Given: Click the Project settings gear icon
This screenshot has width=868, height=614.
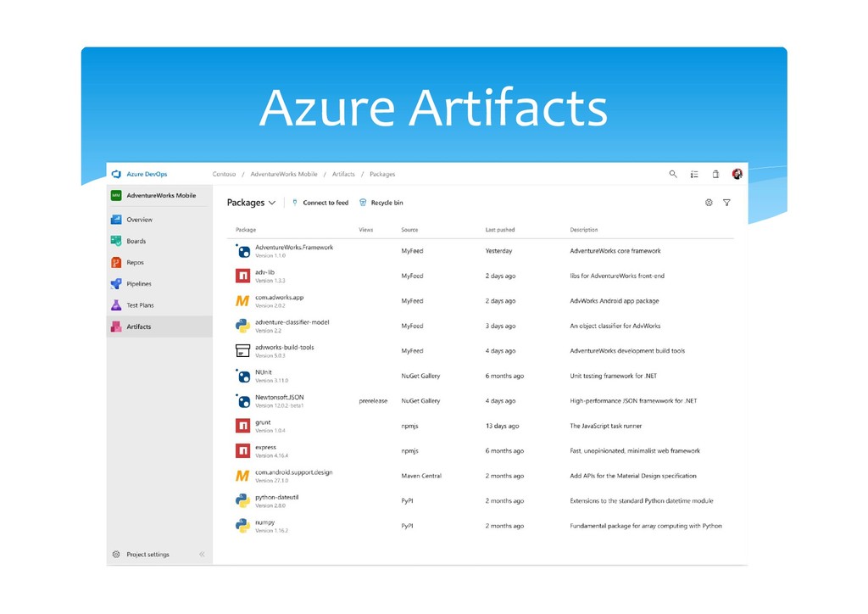Looking at the screenshot, I should point(116,554).
